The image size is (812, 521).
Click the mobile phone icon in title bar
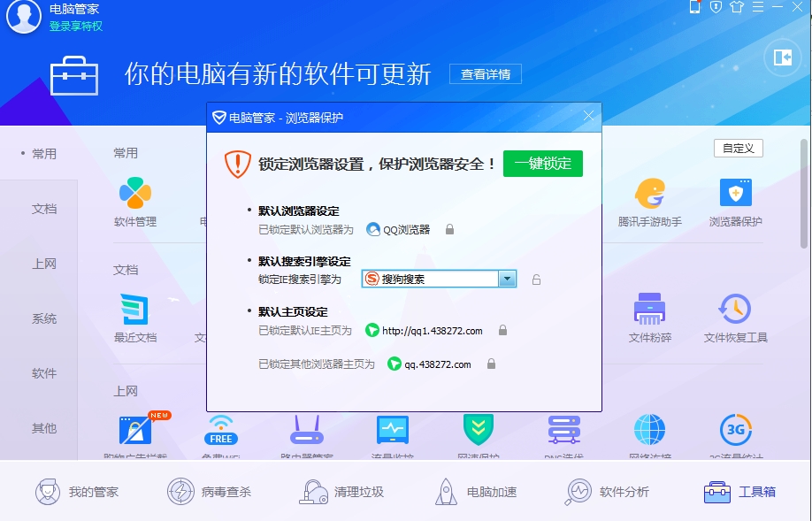pos(695,7)
